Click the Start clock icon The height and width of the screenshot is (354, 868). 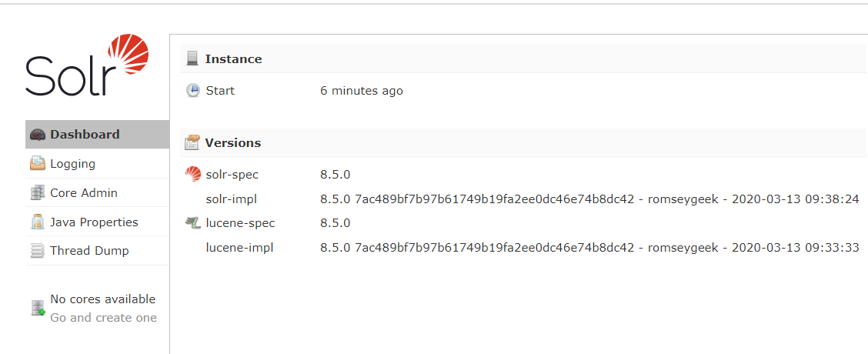coord(192,90)
